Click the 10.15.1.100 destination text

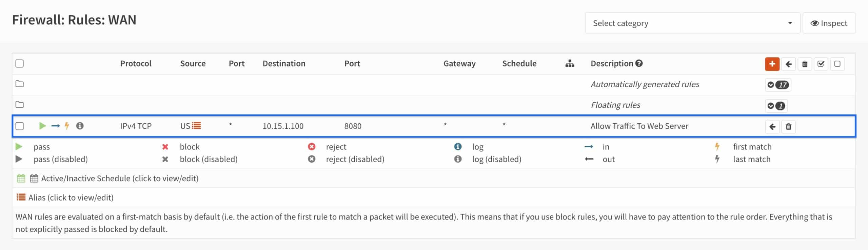coord(283,126)
